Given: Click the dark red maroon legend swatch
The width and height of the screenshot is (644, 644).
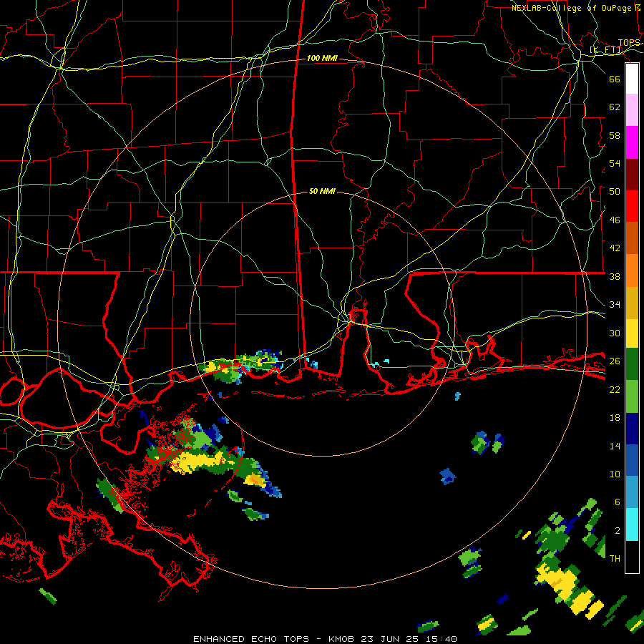Looking at the screenshot, I should [632, 174].
